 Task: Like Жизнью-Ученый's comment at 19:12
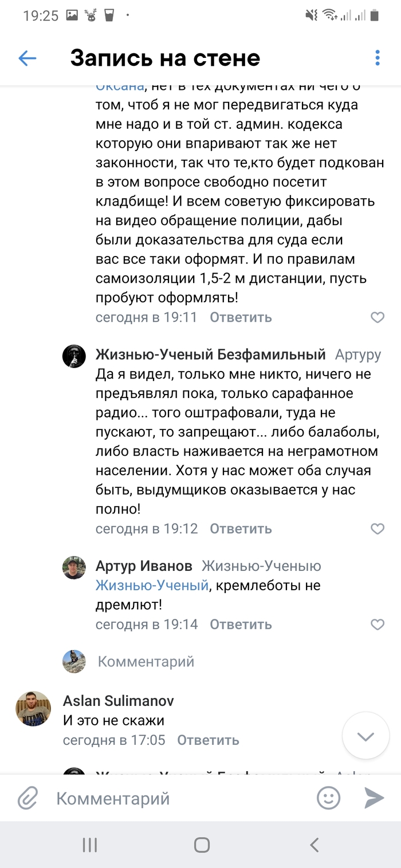tap(378, 529)
